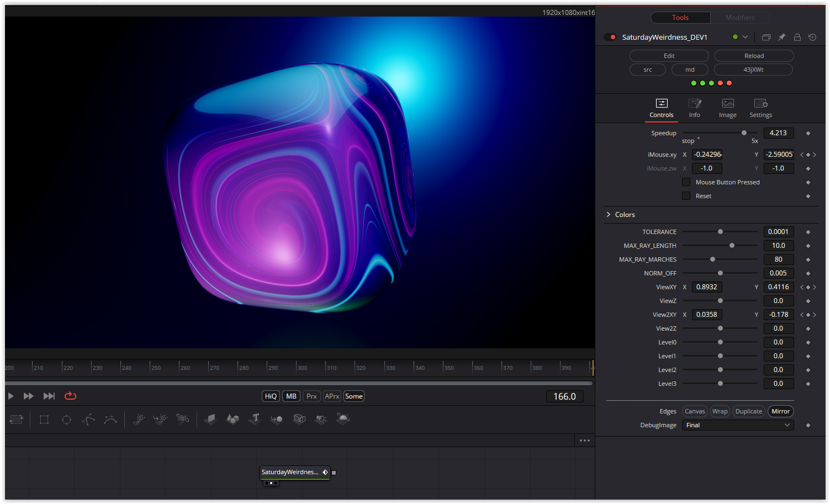Open the tile color dropdown arrow beside green dot

click(x=745, y=37)
